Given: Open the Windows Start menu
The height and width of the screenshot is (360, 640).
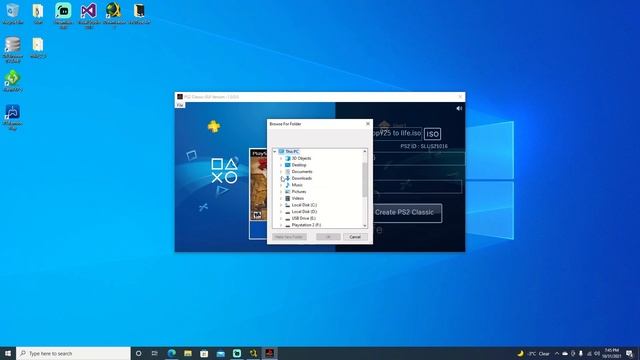Looking at the screenshot, I should (8, 353).
